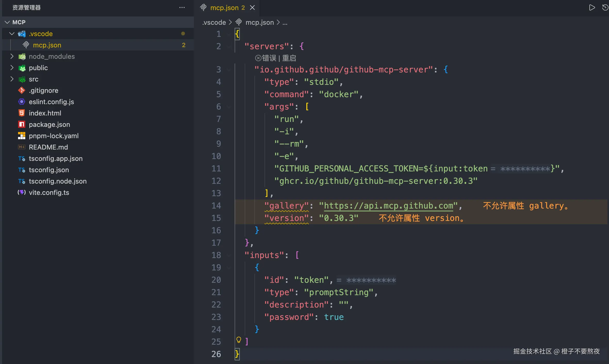609x364 pixels.
Task: Expand the node_modules folder
Action: point(12,56)
